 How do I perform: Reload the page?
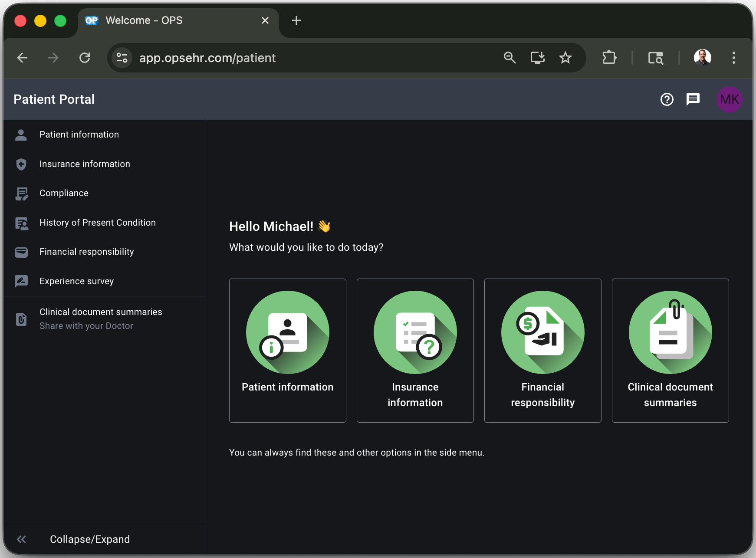tap(85, 57)
